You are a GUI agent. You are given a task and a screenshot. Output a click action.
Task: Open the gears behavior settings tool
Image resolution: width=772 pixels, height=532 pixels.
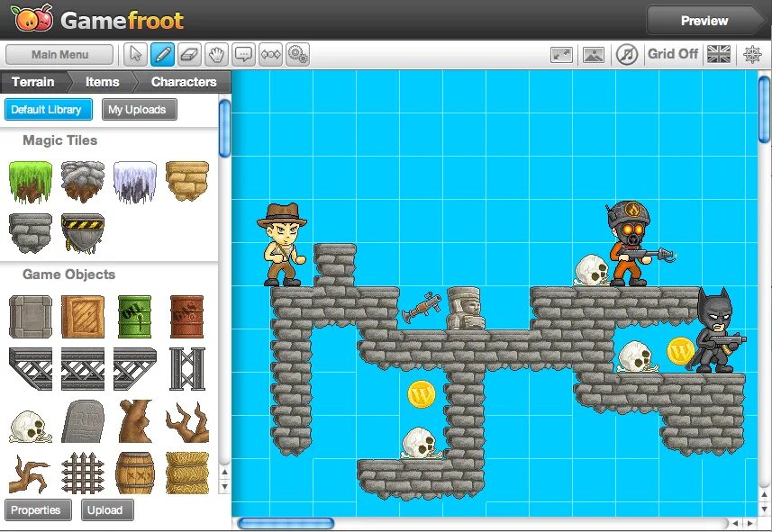298,54
